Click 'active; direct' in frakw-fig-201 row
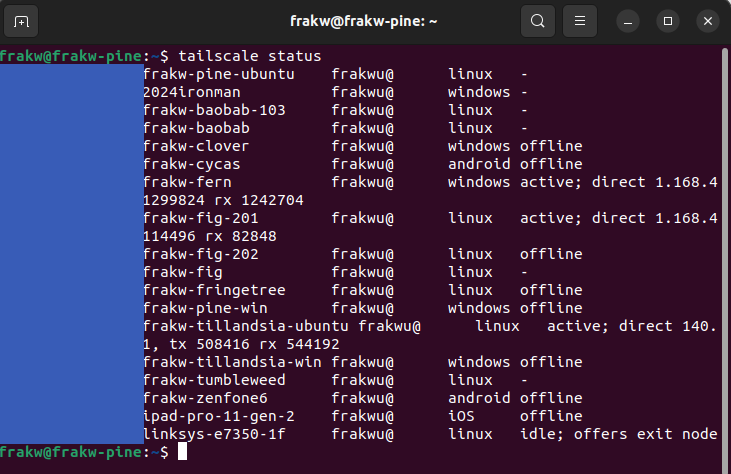 coord(583,218)
